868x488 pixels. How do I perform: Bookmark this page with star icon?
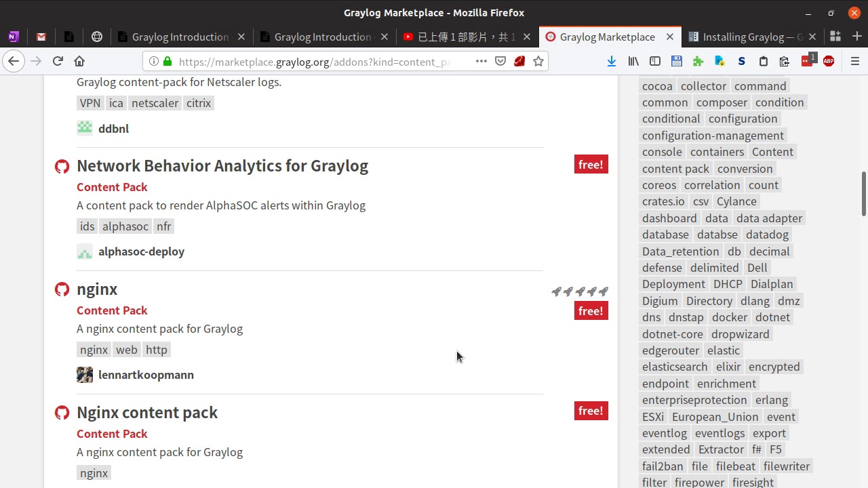click(x=538, y=61)
